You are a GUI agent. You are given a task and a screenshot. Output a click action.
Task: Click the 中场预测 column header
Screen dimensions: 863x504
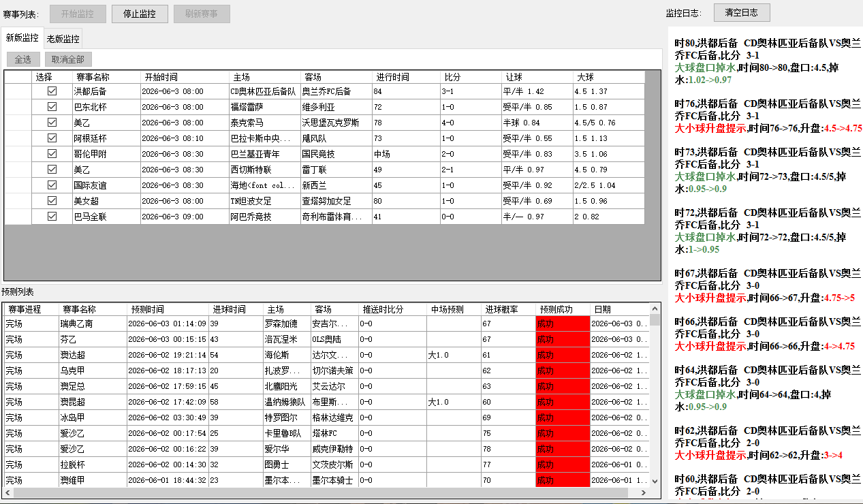454,309
